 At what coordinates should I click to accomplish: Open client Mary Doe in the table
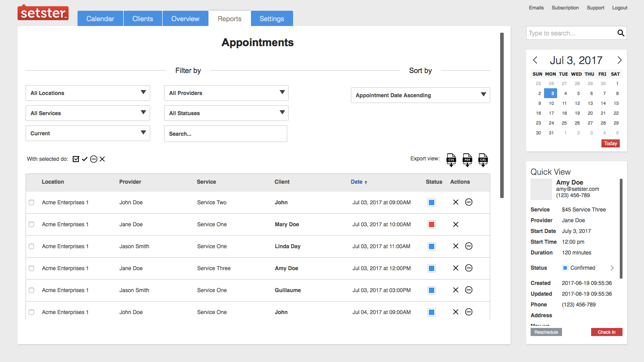[x=287, y=224]
